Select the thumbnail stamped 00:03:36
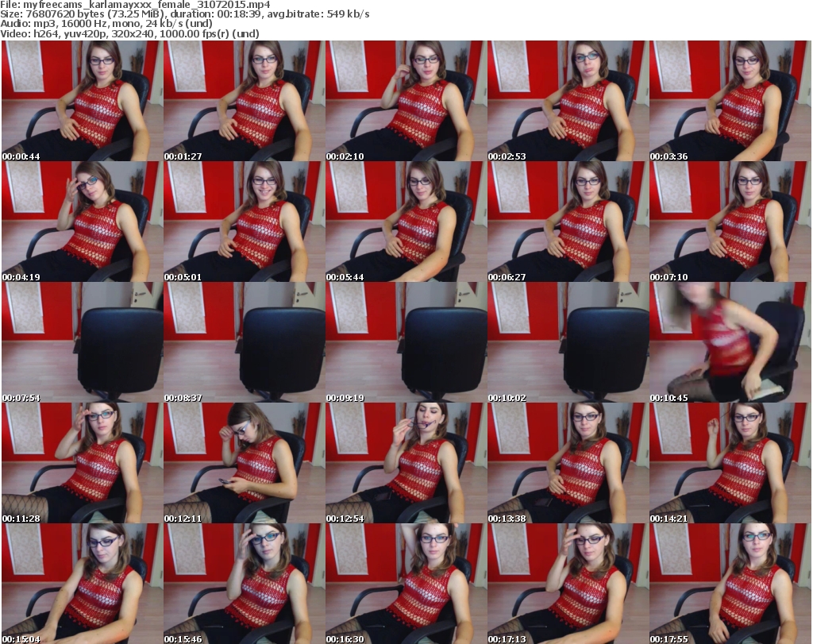813x644 pixels. click(730, 101)
